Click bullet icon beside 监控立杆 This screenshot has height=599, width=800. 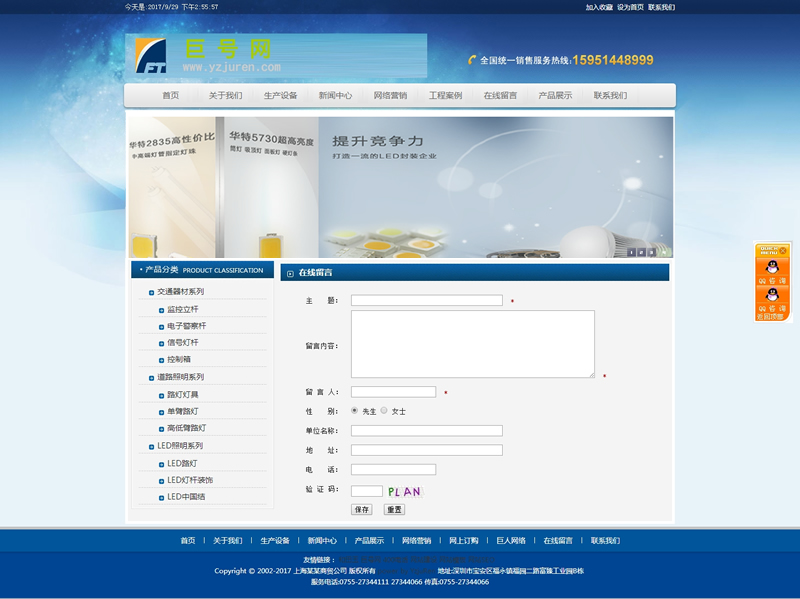coord(161,310)
